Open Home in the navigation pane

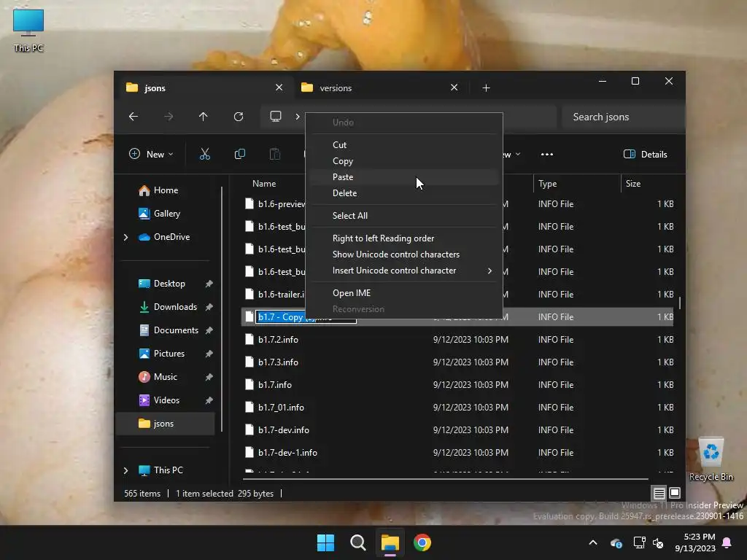click(166, 190)
